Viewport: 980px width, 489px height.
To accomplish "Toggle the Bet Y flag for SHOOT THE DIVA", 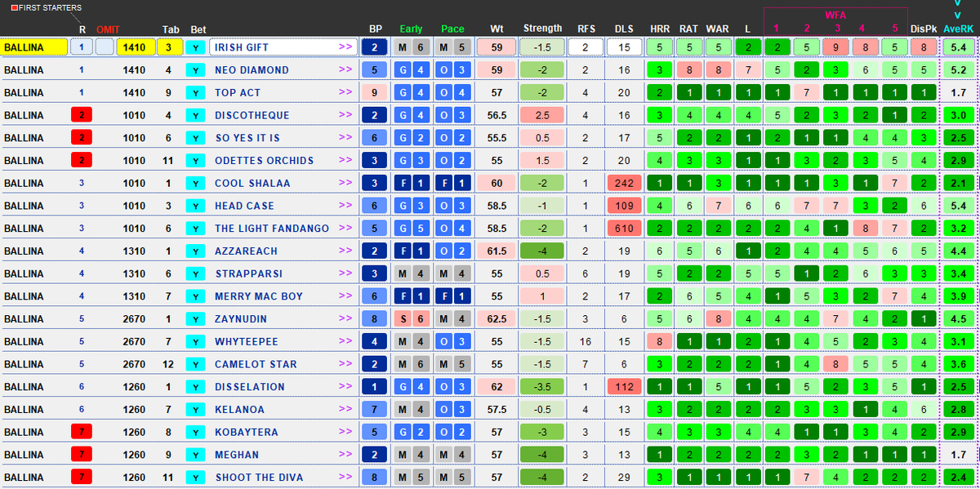I will 194,477.
